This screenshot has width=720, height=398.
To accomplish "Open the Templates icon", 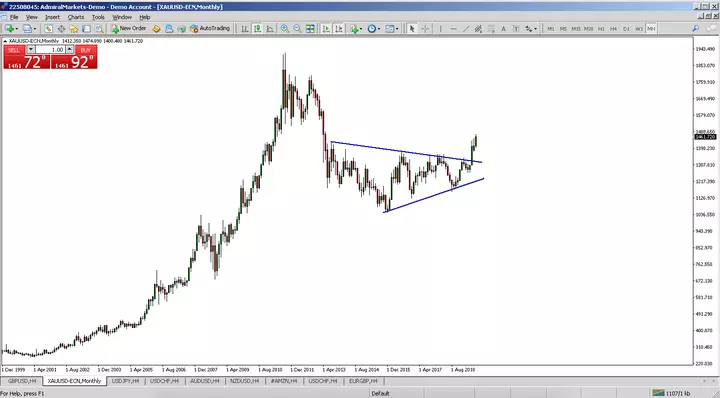I will (389, 28).
